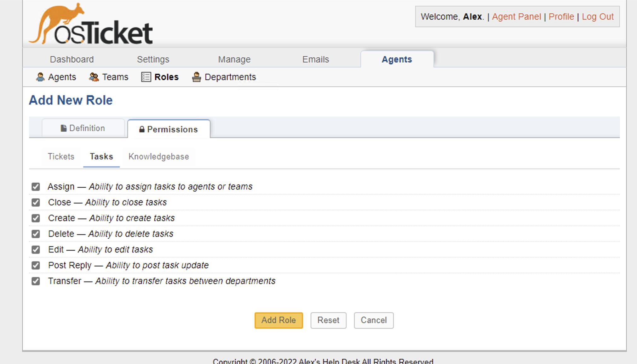Open the Settings main tab
This screenshot has width=637, height=364.
click(153, 60)
